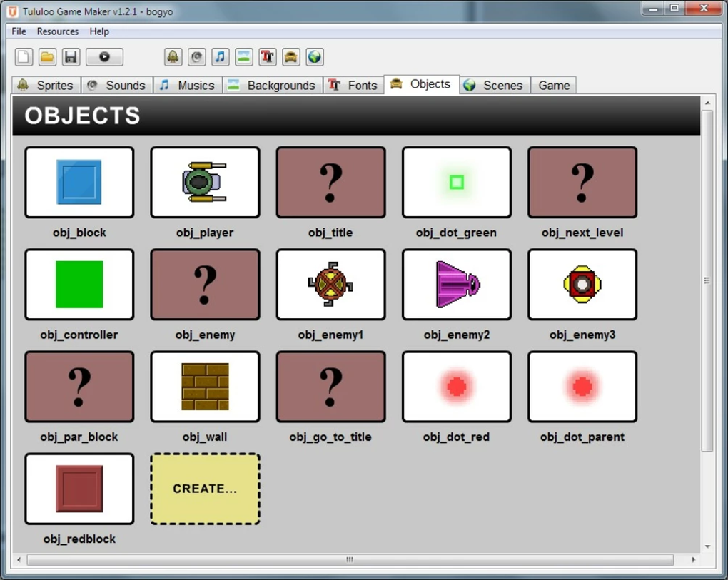Select the obj_enemy2 thumbnail
Viewport: 728px width, 580px height.
tap(456, 285)
